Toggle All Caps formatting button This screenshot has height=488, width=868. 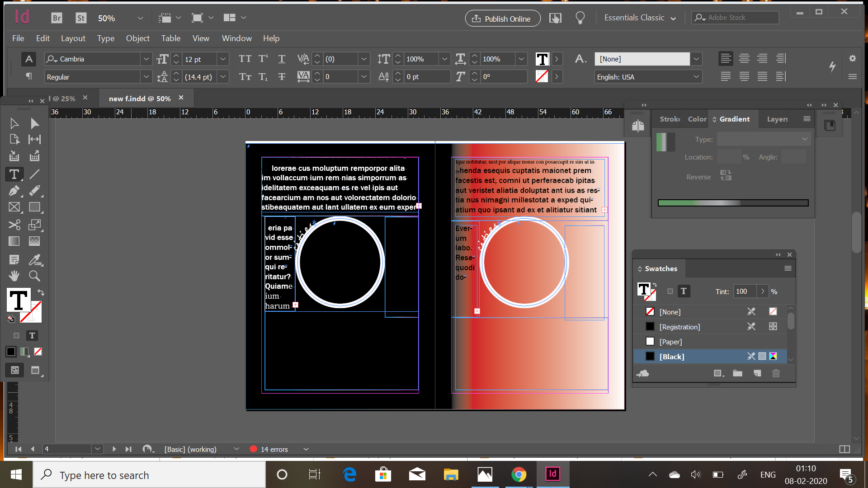point(245,59)
